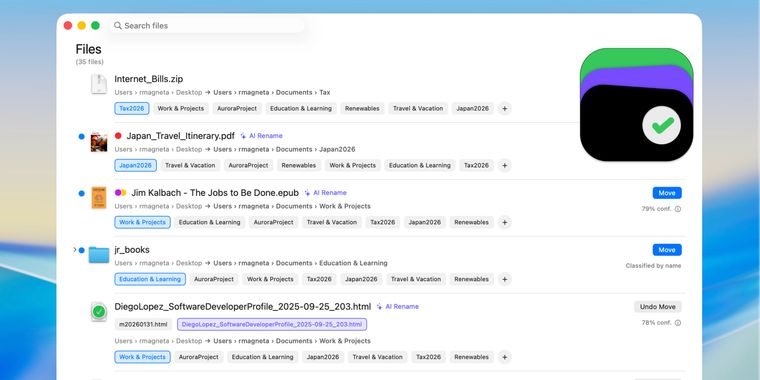Select Renewables tag for Internet_Bills.zip
760x380 pixels.
tap(362, 109)
